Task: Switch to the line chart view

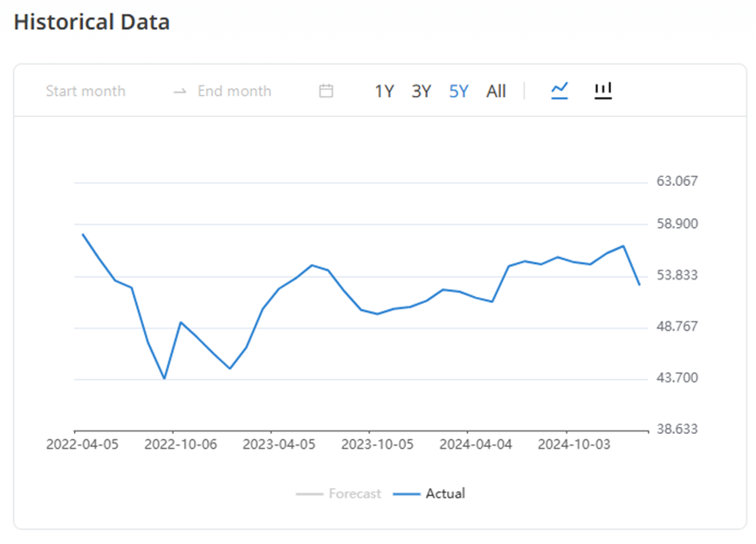Action: click(x=560, y=90)
